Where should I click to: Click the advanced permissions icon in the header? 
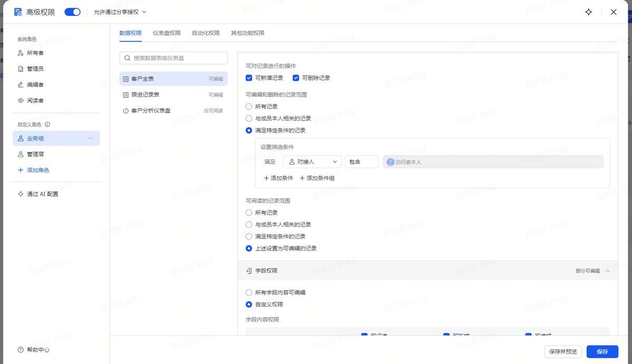click(x=18, y=12)
